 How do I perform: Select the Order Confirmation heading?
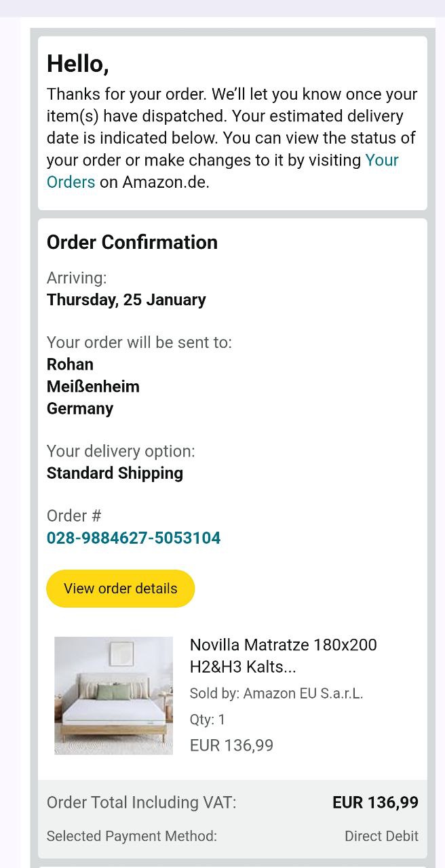pos(132,243)
